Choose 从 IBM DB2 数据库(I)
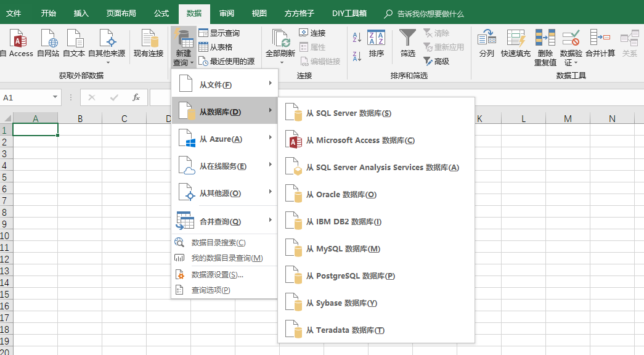644x355 pixels. pos(376,221)
